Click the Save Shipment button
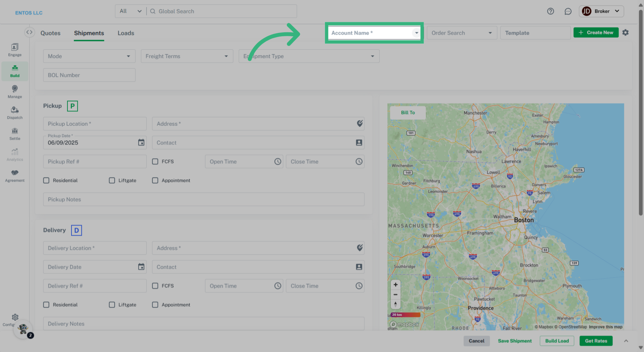 point(515,341)
